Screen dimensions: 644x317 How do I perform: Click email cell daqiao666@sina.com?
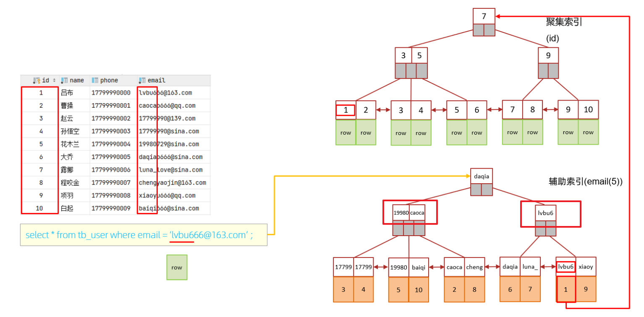tap(170, 157)
